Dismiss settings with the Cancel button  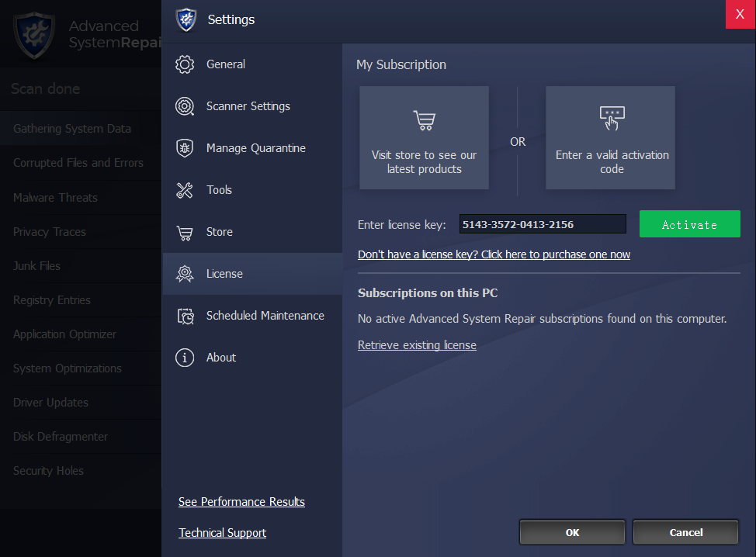[685, 532]
